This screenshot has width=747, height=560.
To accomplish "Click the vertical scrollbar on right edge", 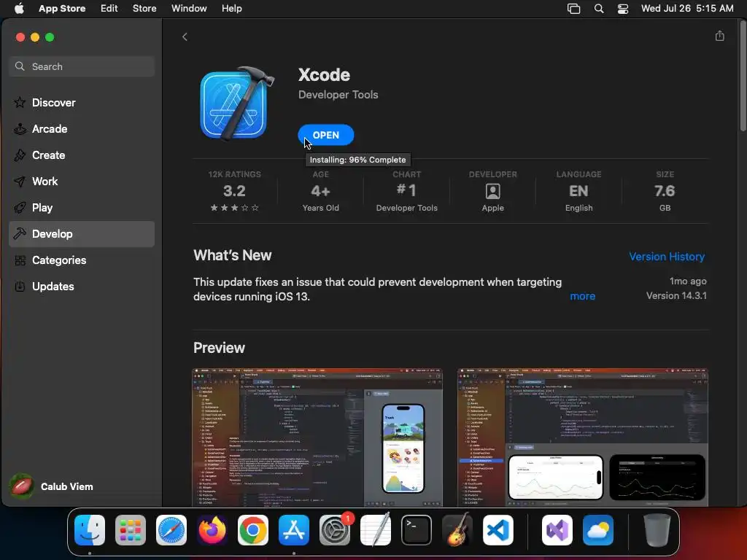I will click(743, 76).
